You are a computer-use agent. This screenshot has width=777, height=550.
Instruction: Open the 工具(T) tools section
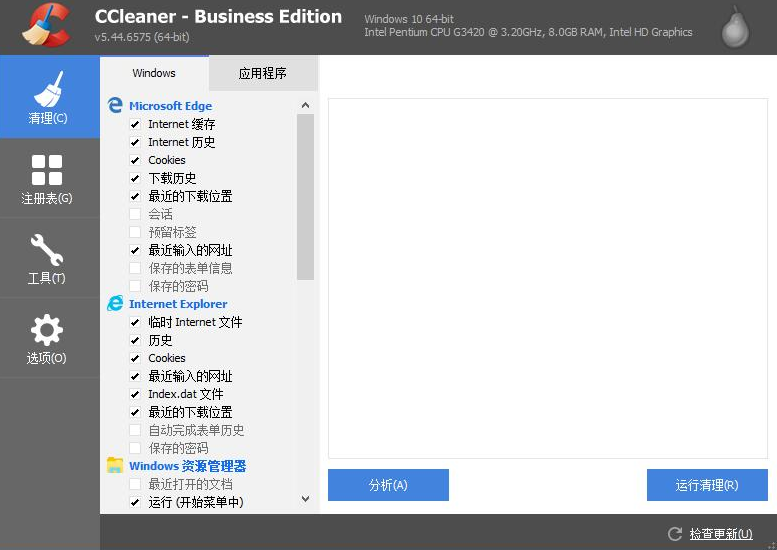tap(50, 258)
